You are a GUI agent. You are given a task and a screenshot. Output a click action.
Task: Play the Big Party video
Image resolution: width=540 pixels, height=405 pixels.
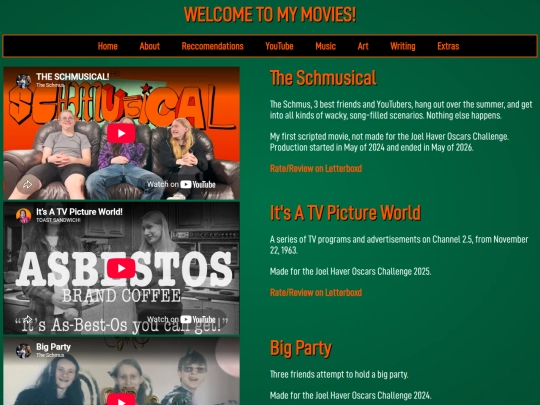[x=121, y=399]
